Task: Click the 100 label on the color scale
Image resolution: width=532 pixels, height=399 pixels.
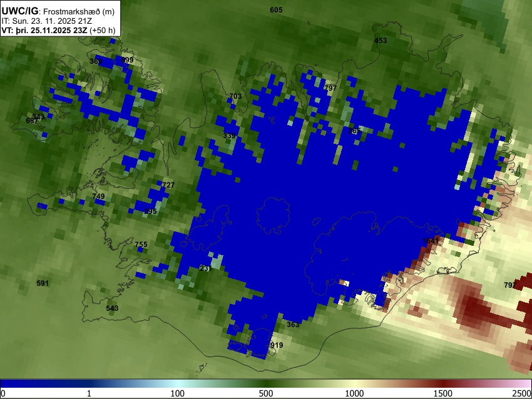Action: 178,393
